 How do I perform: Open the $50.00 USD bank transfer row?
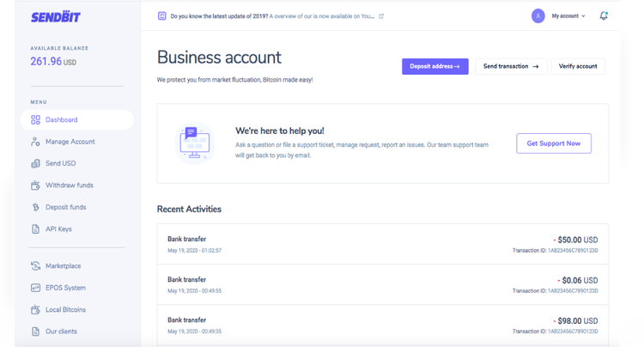pos(382,244)
